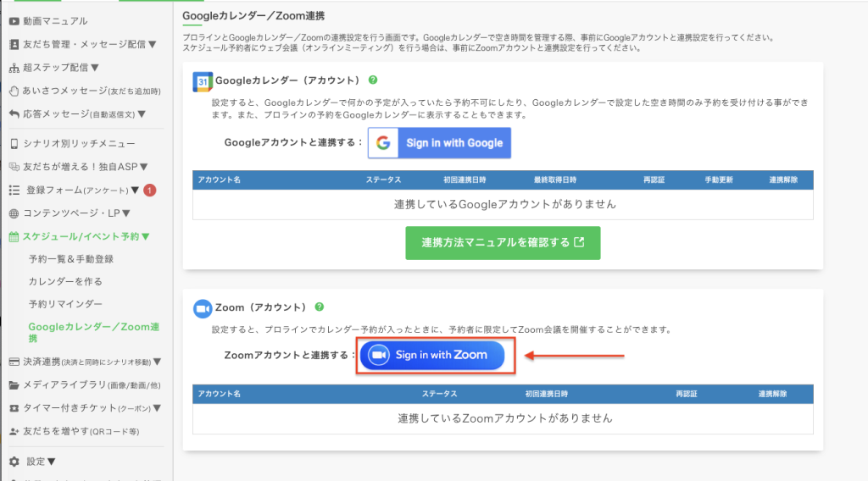The image size is (868, 481).
Task: Expand 決済連携 sidebar menu
Action: click(x=89, y=362)
